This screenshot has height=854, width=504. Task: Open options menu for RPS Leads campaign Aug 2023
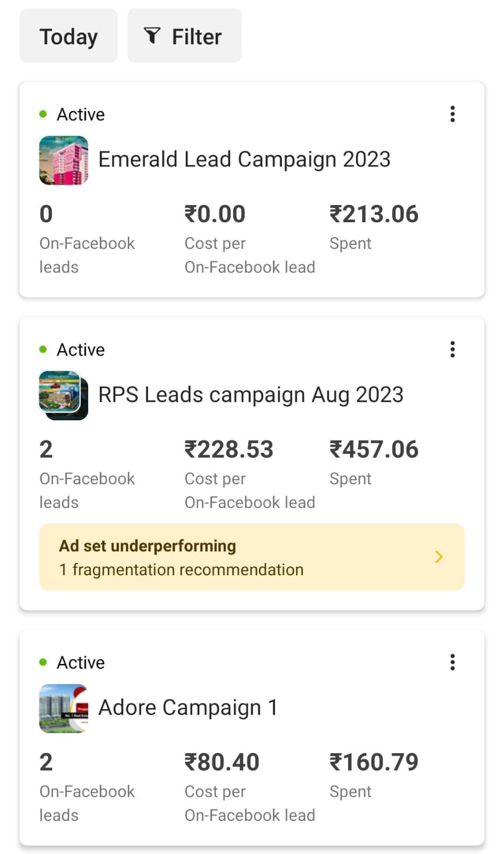click(x=452, y=349)
